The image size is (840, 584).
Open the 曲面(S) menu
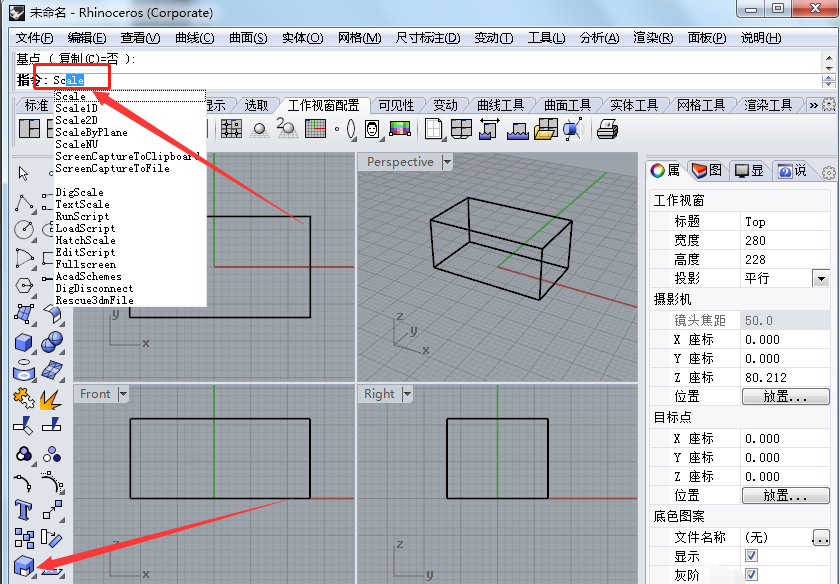click(x=248, y=38)
